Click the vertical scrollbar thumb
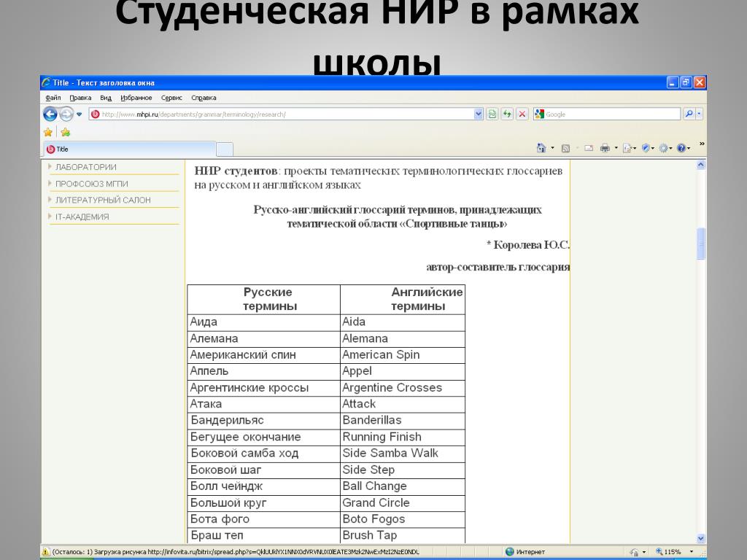The width and height of the screenshot is (747, 560). pos(701,244)
